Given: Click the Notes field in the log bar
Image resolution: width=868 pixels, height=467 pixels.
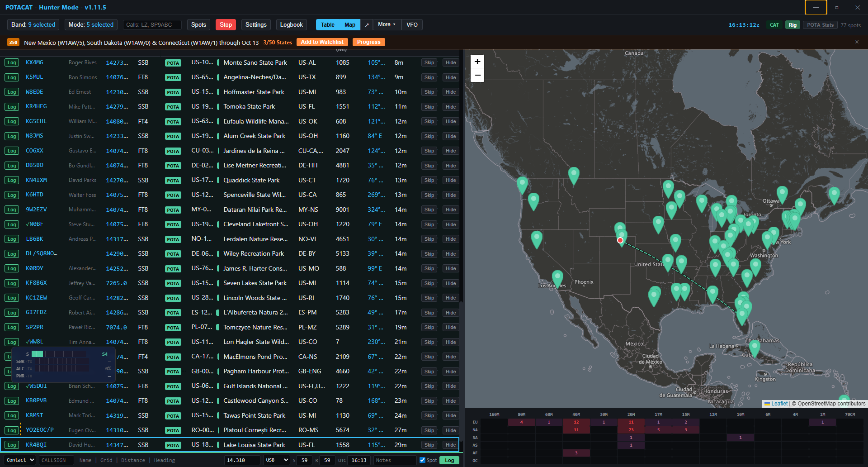Looking at the screenshot, I should tap(395, 460).
